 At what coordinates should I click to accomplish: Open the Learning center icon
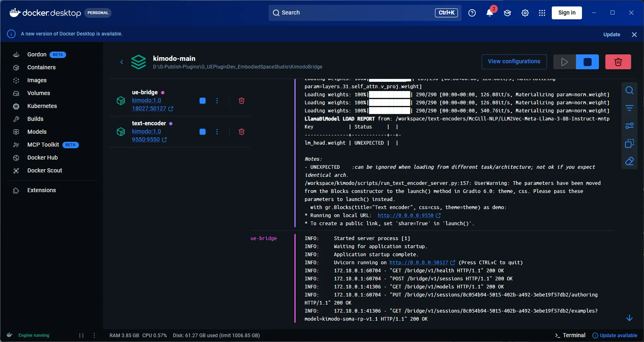tap(507, 13)
